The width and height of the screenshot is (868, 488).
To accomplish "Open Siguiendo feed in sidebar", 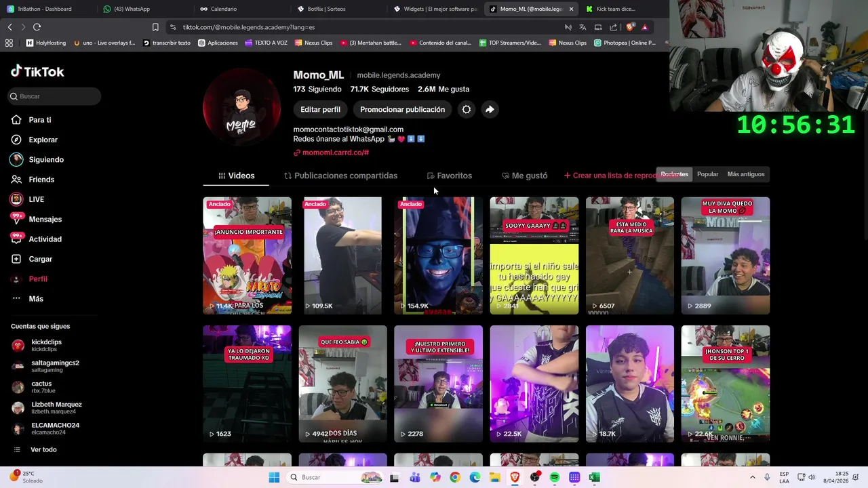I will (x=45, y=159).
